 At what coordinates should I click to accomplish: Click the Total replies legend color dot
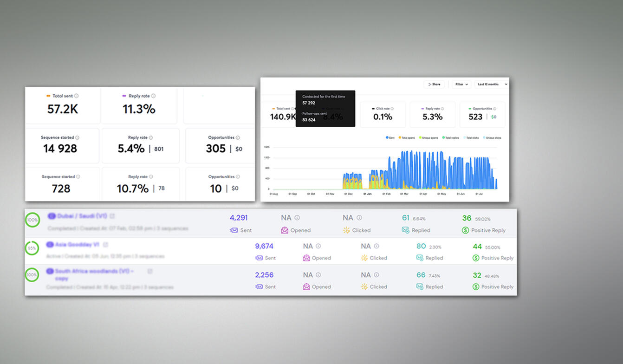click(x=443, y=138)
